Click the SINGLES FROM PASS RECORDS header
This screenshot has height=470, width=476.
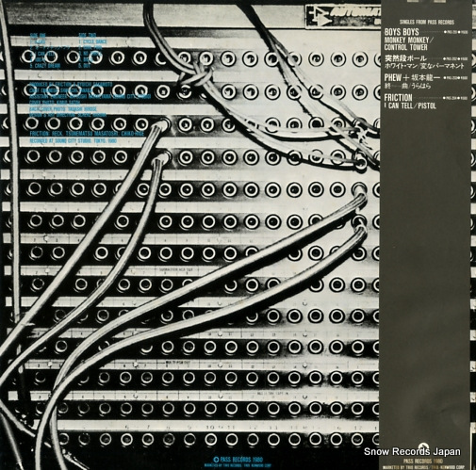pyautogui.click(x=427, y=22)
